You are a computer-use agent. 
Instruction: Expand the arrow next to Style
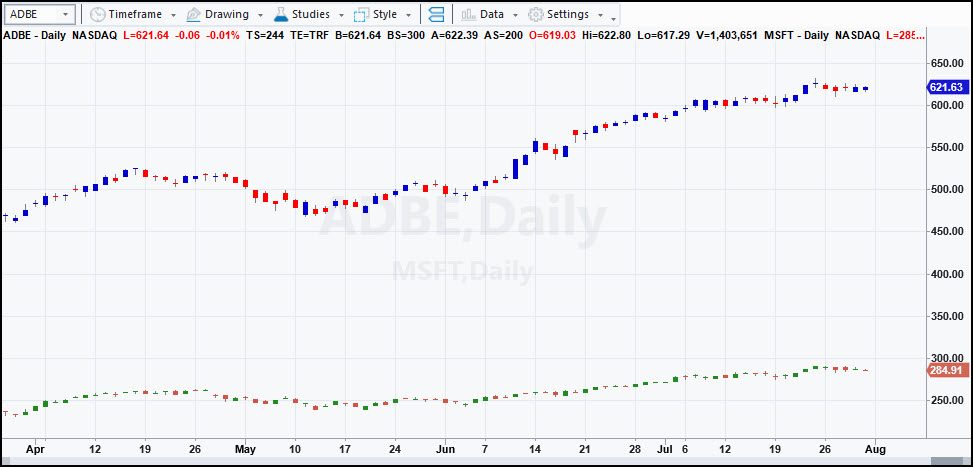point(408,15)
